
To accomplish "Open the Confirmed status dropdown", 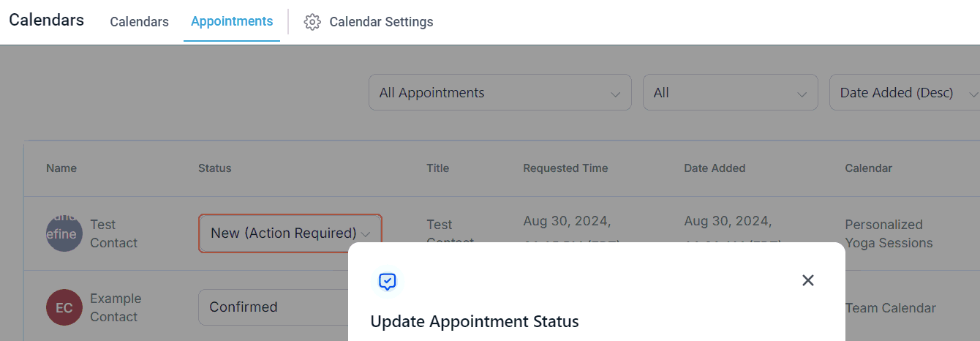I will (x=272, y=307).
